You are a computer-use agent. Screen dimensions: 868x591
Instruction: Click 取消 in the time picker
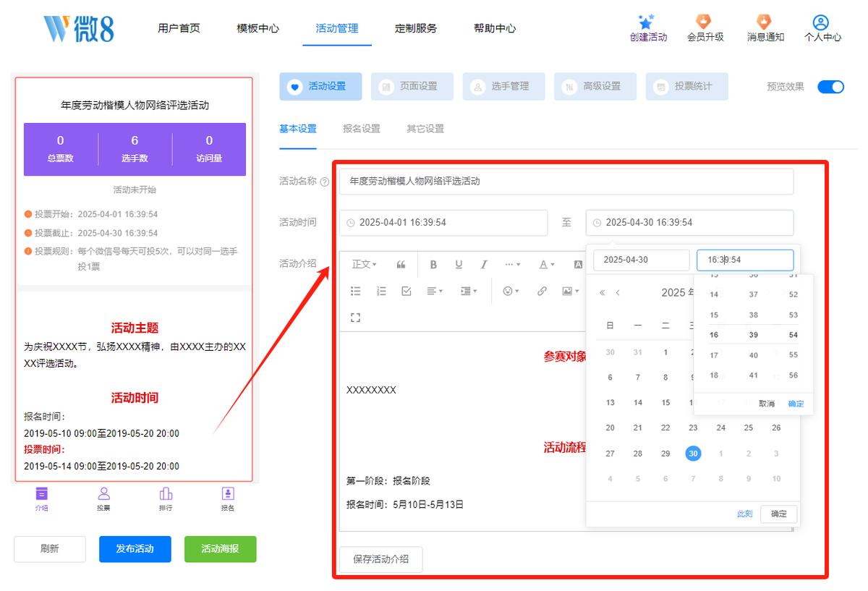click(767, 404)
